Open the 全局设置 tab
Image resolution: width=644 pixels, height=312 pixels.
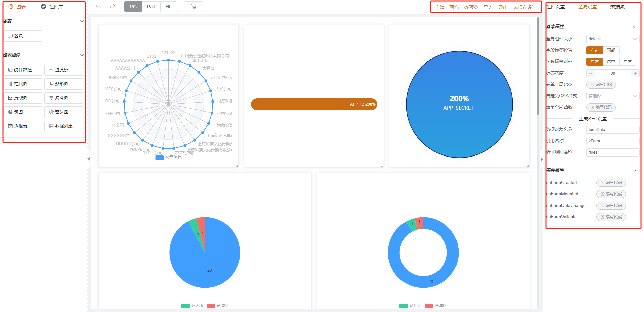tap(588, 7)
